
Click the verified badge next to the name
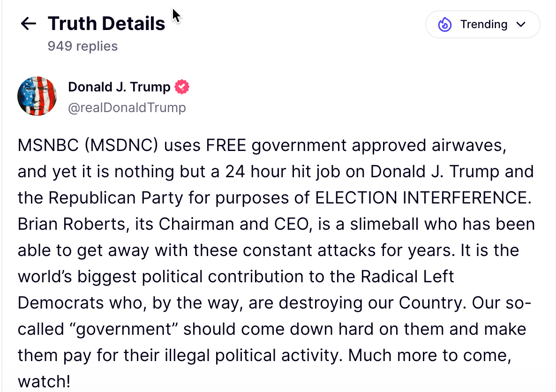(182, 87)
